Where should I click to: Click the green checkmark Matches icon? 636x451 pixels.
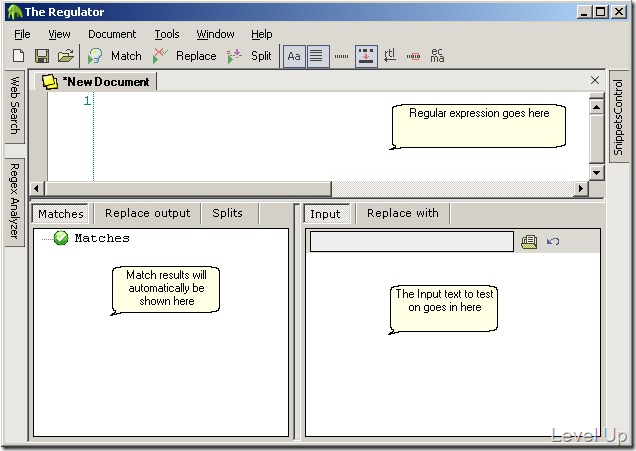[x=61, y=238]
